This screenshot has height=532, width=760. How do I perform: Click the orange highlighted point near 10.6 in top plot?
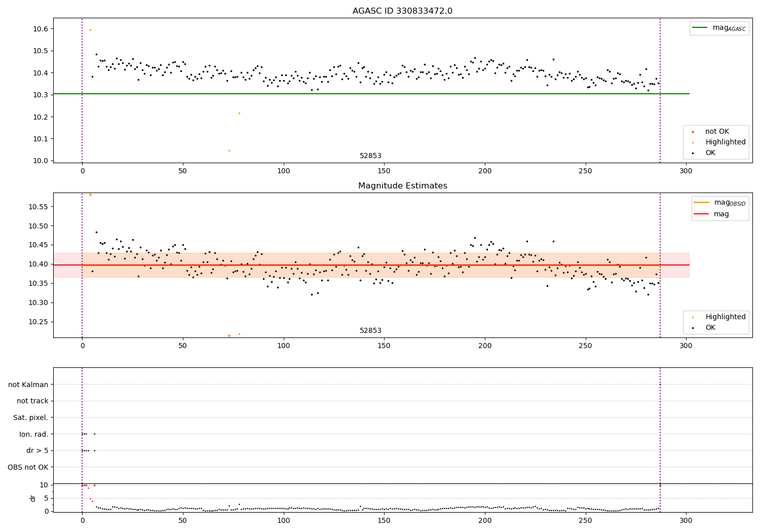click(x=90, y=30)
